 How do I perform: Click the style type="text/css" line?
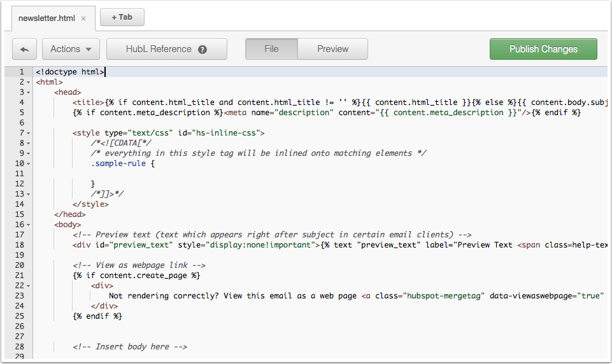pyautogui.click(x=168, y=133)
